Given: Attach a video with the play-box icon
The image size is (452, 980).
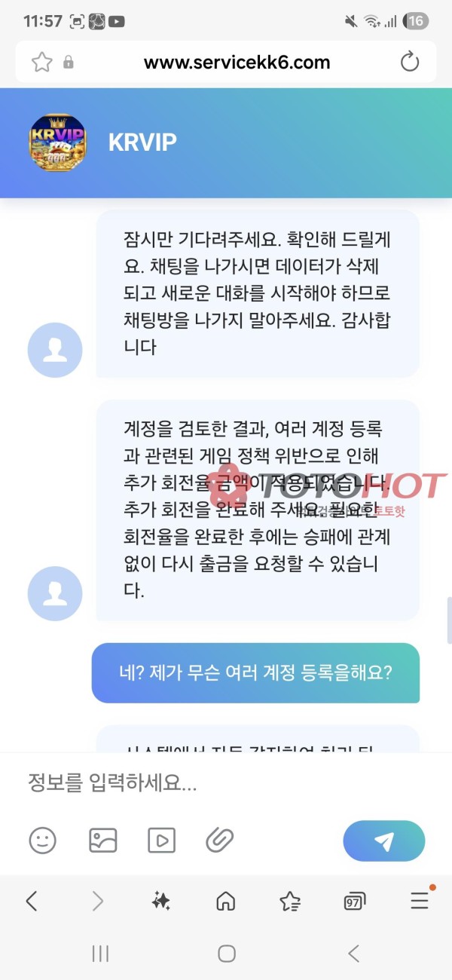Looking at the screenshot, I should (x=161, y=840).
